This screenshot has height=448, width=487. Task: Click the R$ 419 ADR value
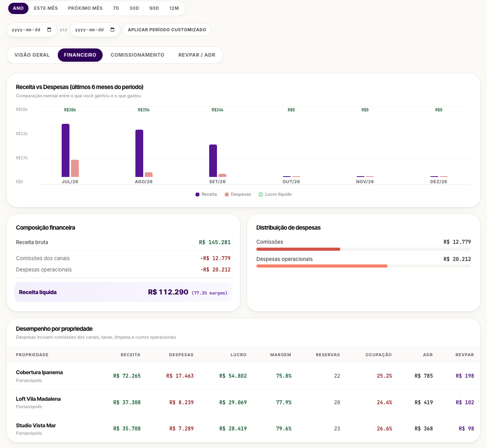[x=424, y=402]
